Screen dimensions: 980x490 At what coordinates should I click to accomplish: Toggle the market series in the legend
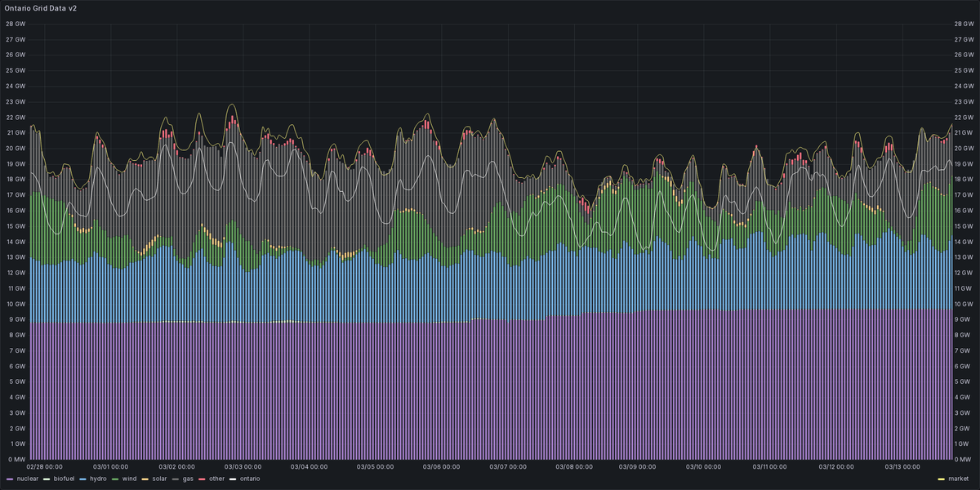pos(959,479)
